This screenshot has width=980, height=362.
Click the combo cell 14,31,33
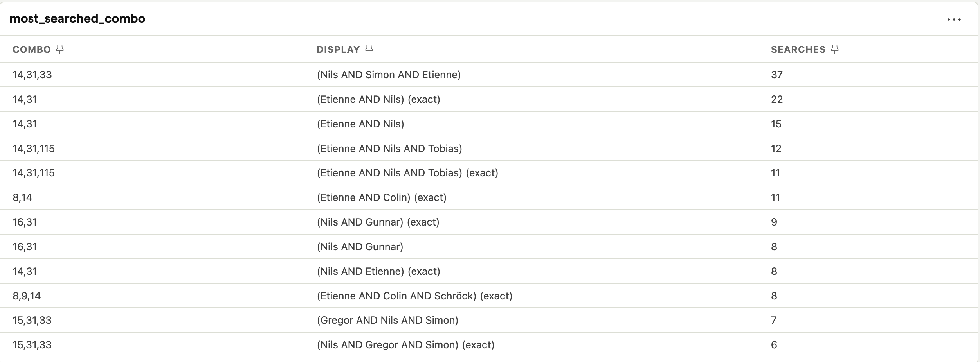point(32,75)
